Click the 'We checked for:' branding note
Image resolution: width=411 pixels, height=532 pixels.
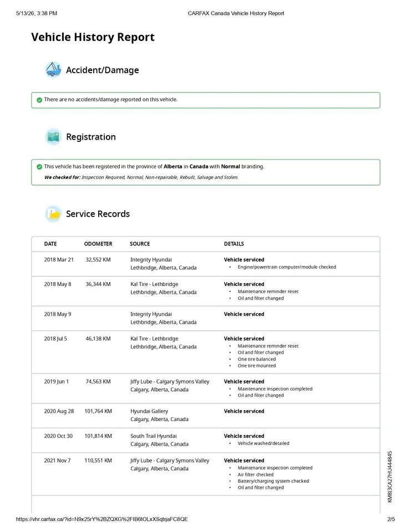click(x=141, y=177)
